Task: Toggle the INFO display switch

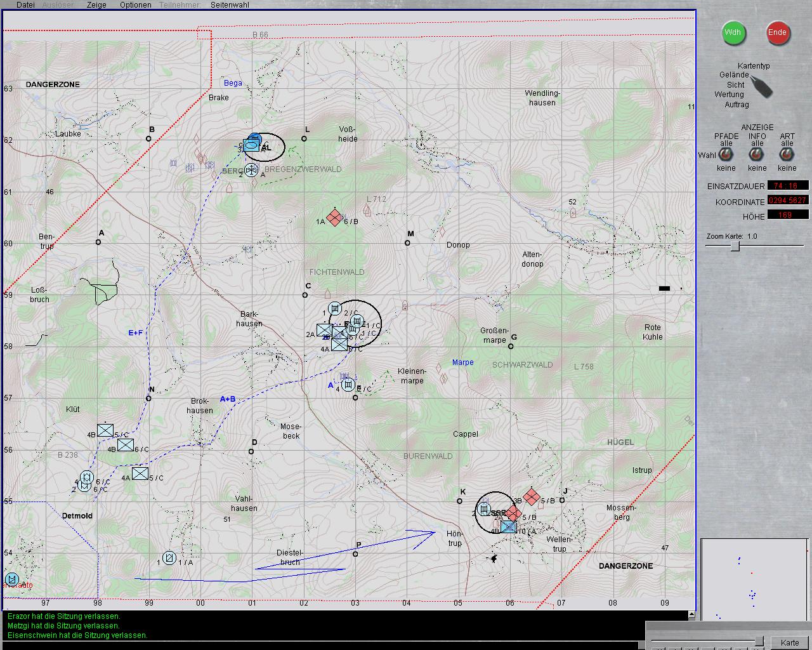Action: coord(757,155)
